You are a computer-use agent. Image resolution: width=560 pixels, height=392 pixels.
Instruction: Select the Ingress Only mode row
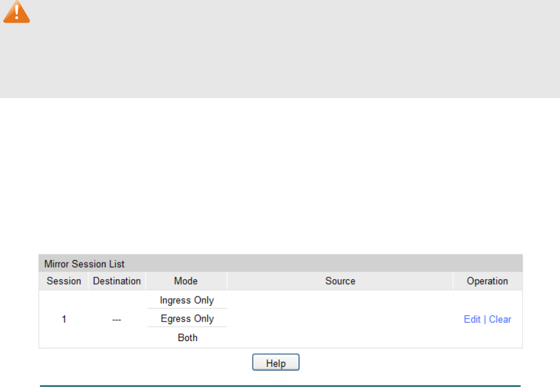tap(187, 300)
